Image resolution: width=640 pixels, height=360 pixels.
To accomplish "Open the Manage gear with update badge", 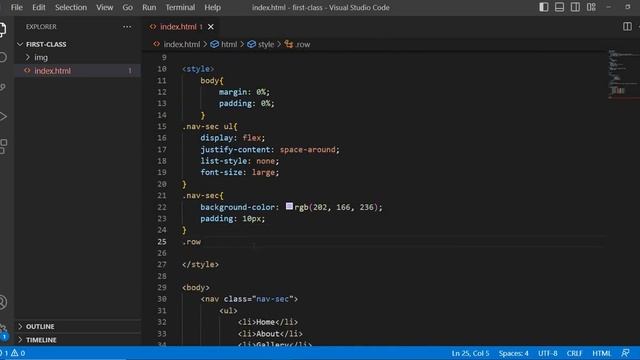I will tap(4, 332).
